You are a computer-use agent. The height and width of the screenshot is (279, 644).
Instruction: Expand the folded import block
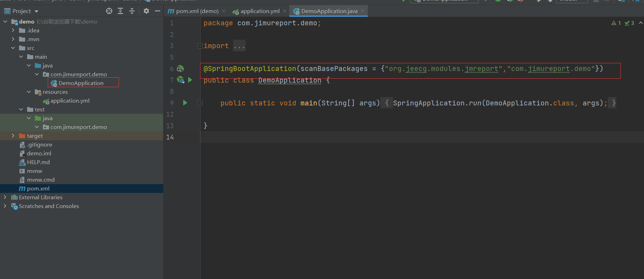coord(200,46)
